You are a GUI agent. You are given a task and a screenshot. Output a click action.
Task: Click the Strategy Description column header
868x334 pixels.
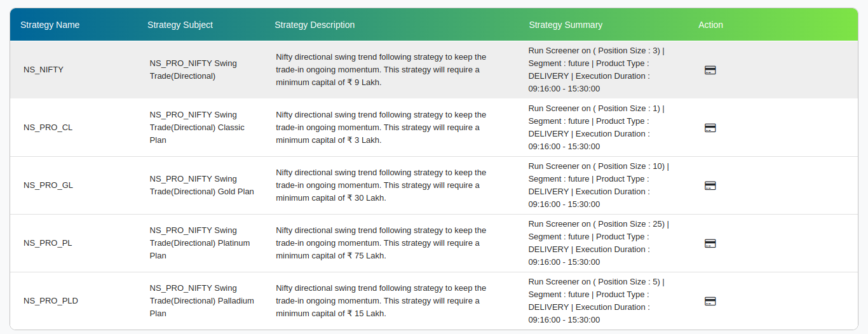coord(315,25)
